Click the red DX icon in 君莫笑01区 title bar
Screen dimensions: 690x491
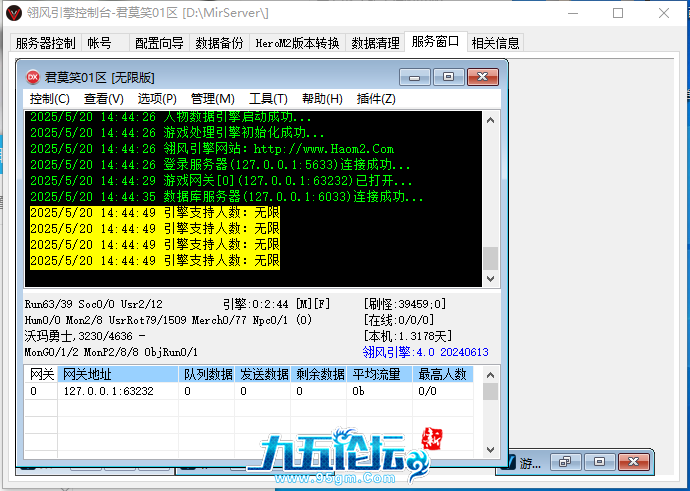click(x=33, y=77)
